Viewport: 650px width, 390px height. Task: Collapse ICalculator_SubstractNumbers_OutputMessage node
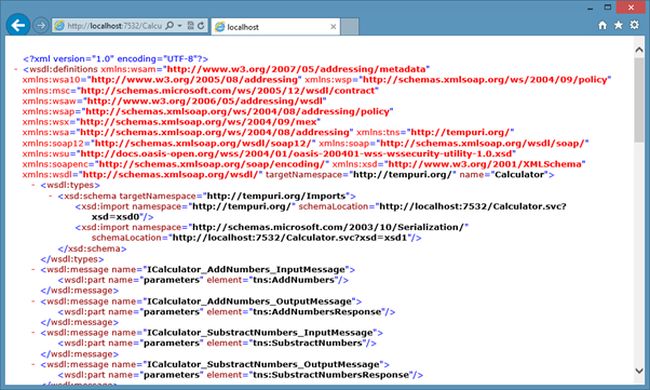(x=33, y=364)
